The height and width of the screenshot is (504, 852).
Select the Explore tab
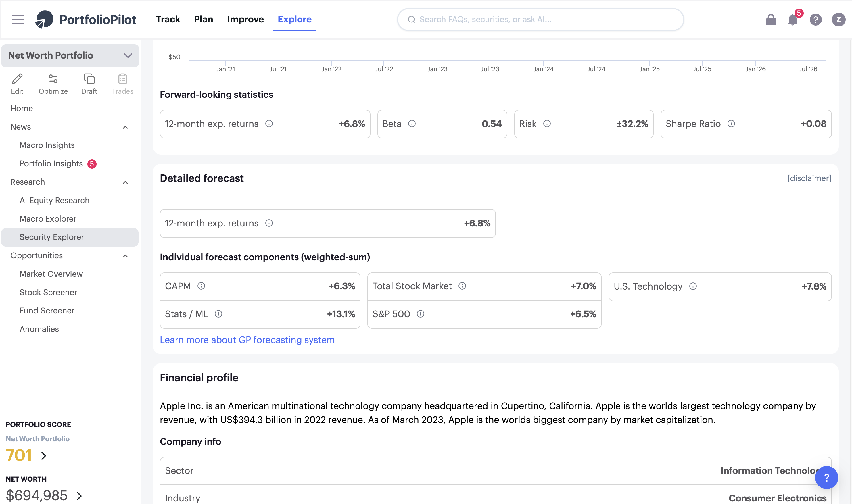coord(295,19)
